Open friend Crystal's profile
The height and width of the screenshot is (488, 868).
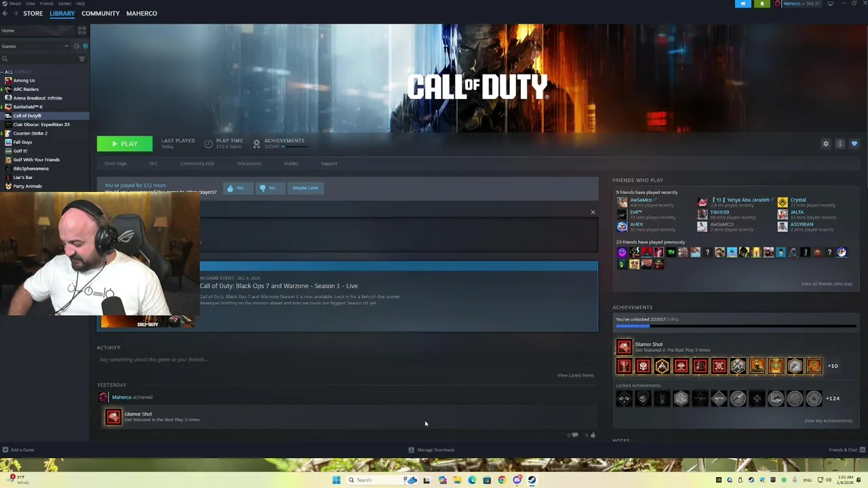click(x=797, y=200)
